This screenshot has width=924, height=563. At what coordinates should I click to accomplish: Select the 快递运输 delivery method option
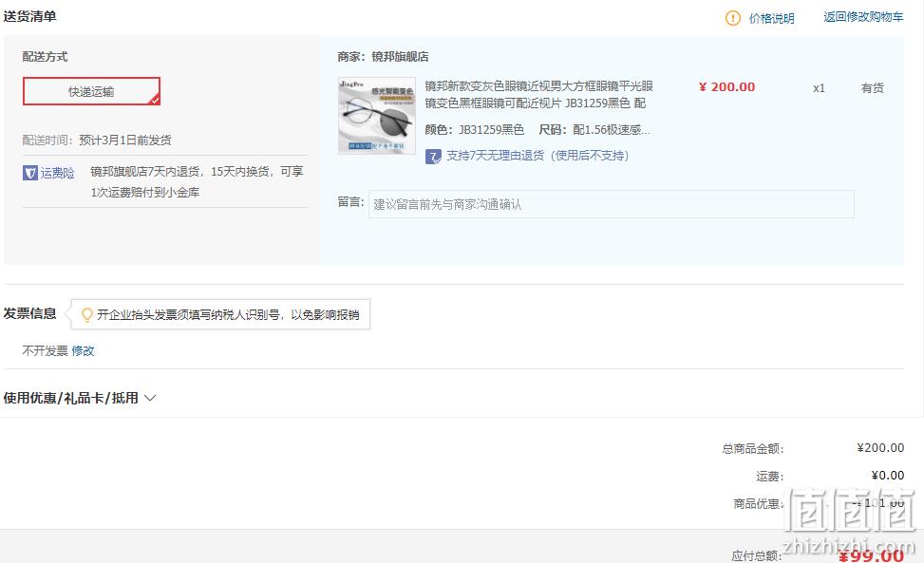pyautogui.click(x=91, y=91)
